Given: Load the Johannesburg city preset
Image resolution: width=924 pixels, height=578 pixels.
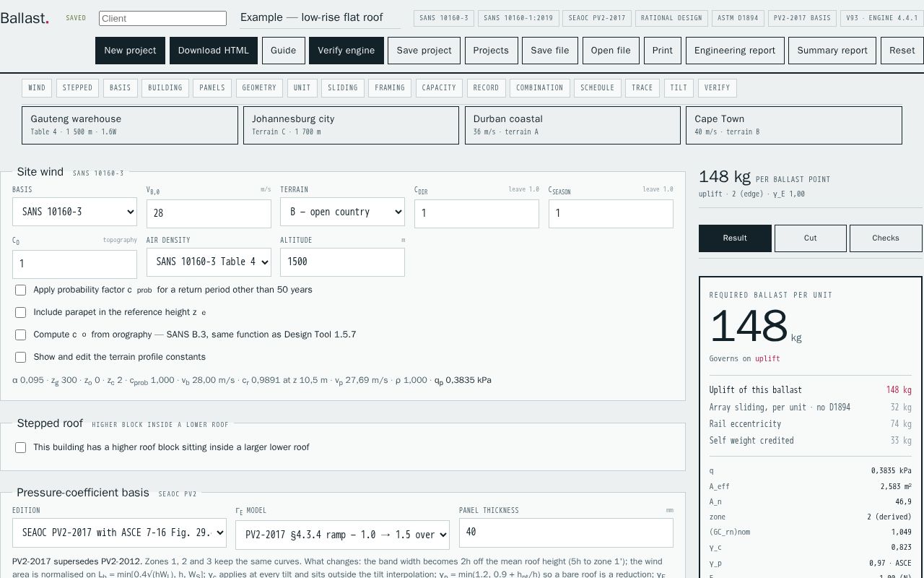Looking at the screenshot, I should click(x=351, y=125).
